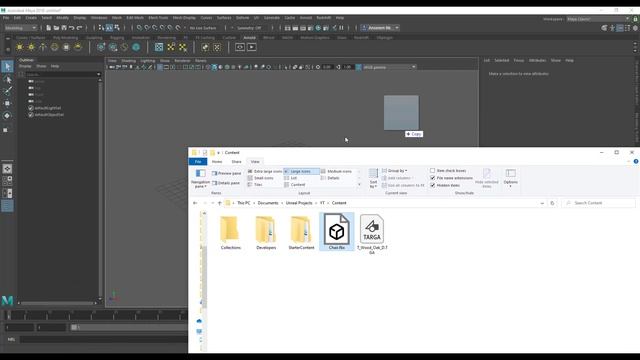The image size is (640, 360).
Task: Open Maya's Create menu
Action: click(x=31, y=18)
